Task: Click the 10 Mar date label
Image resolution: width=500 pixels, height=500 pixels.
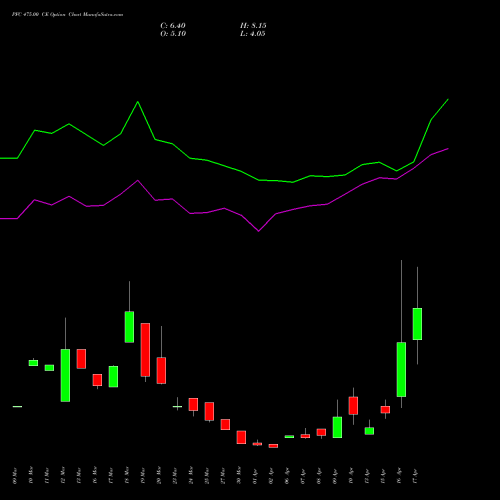Action: pos(31,476)
